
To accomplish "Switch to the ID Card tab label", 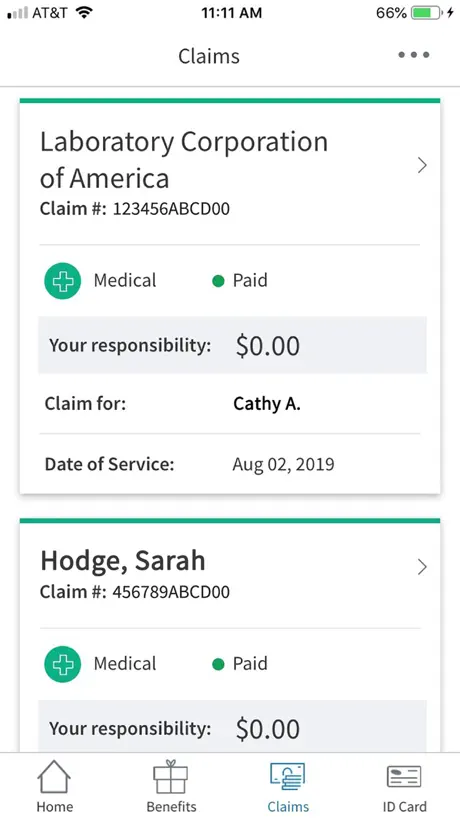I will click(x=404, y=807).
